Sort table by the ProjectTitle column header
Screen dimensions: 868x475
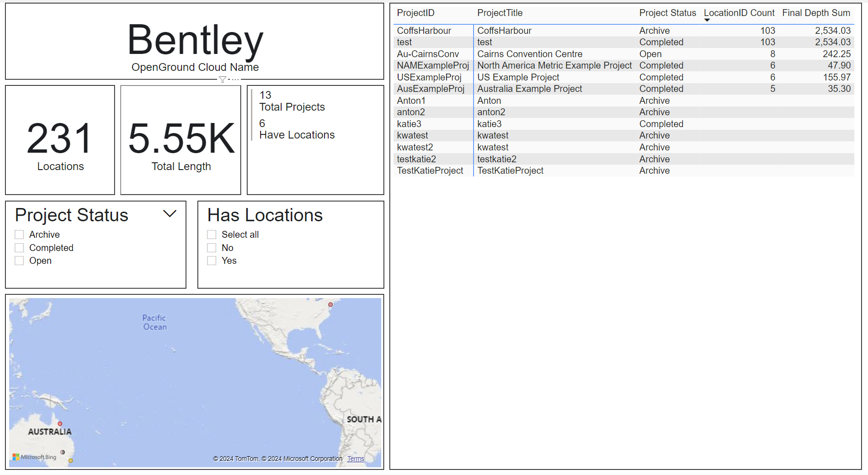tap(500, 13)
